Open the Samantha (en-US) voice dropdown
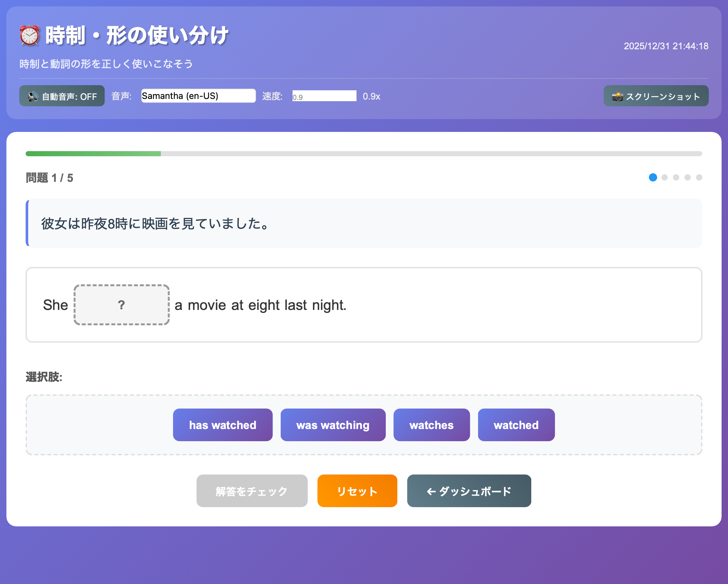The image size is (728, 584). 198,96
